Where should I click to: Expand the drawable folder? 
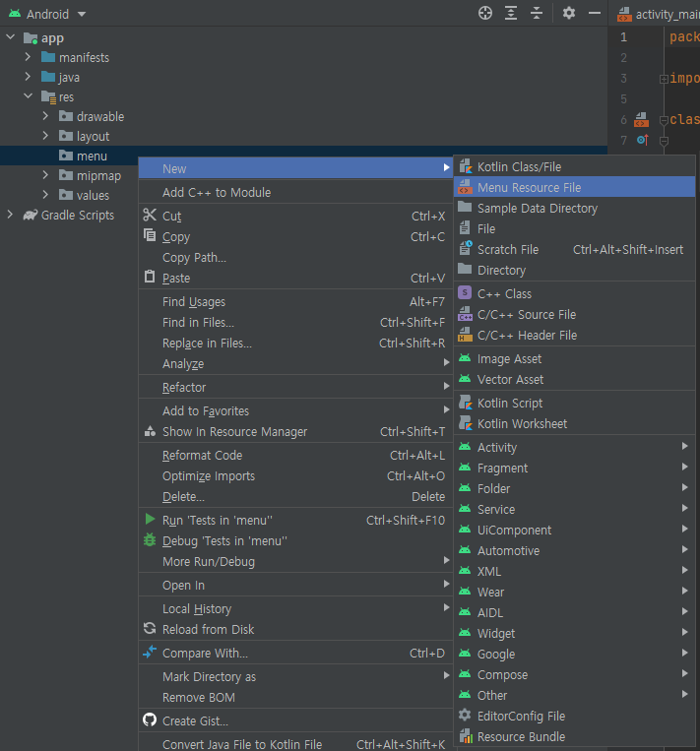click(x=45, y=116)
